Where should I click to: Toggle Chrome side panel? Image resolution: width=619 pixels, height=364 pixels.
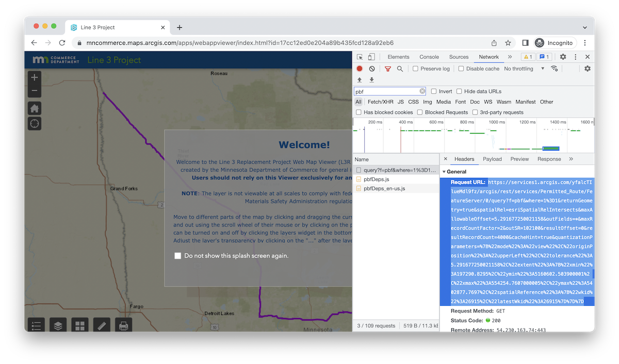[525, 43]
